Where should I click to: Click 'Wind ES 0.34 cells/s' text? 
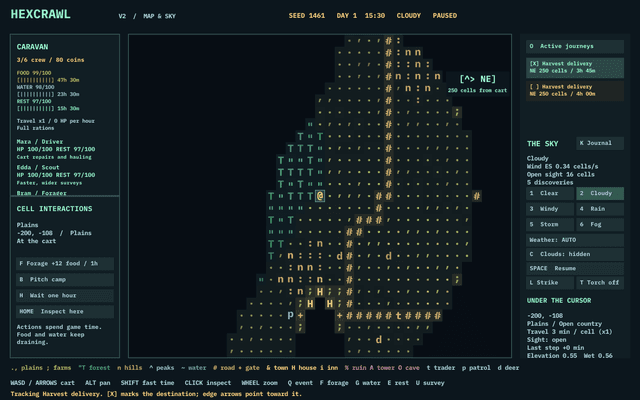[562, 167]
